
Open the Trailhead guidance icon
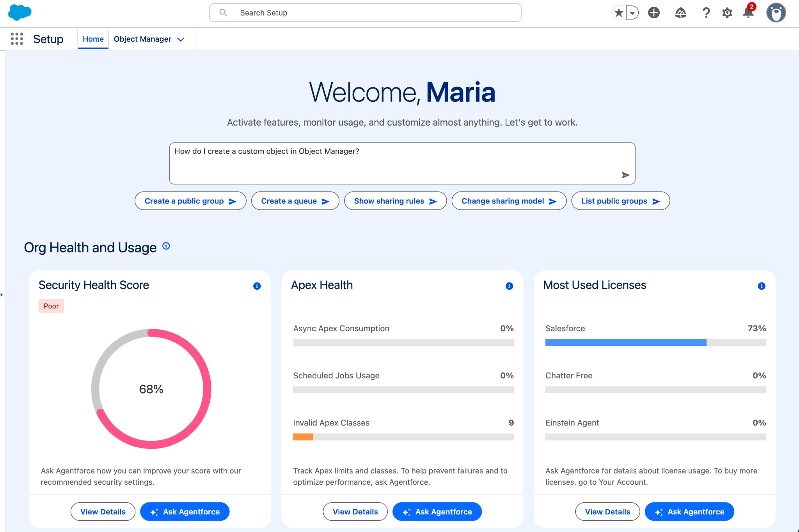(680, 13)
